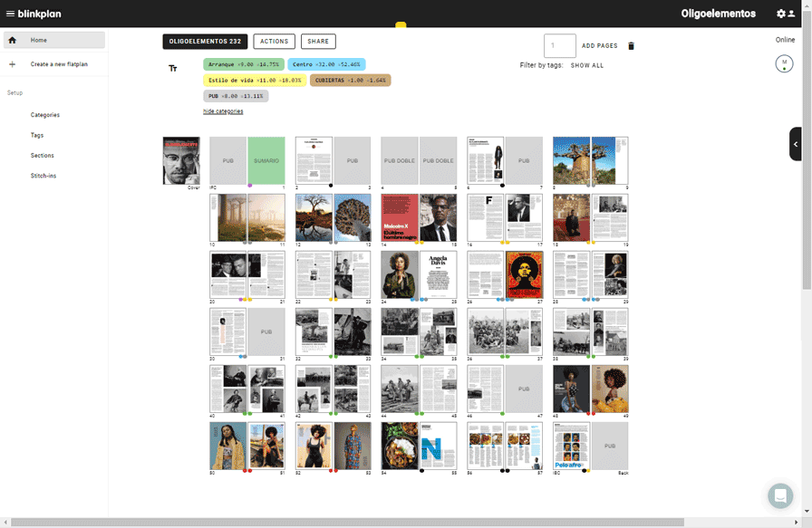Select the yellow Estilo de vida tag

tap(255, 81)
